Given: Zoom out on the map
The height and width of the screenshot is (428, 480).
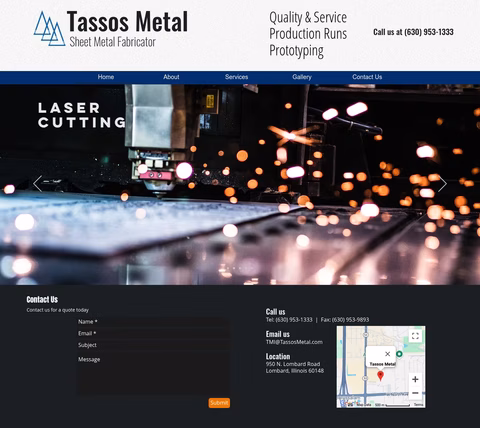Looking at the screenshot, I should [x=415, y=393].
